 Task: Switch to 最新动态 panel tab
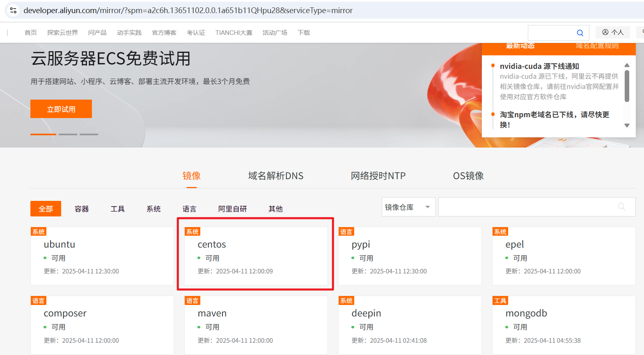click(520, 46)
